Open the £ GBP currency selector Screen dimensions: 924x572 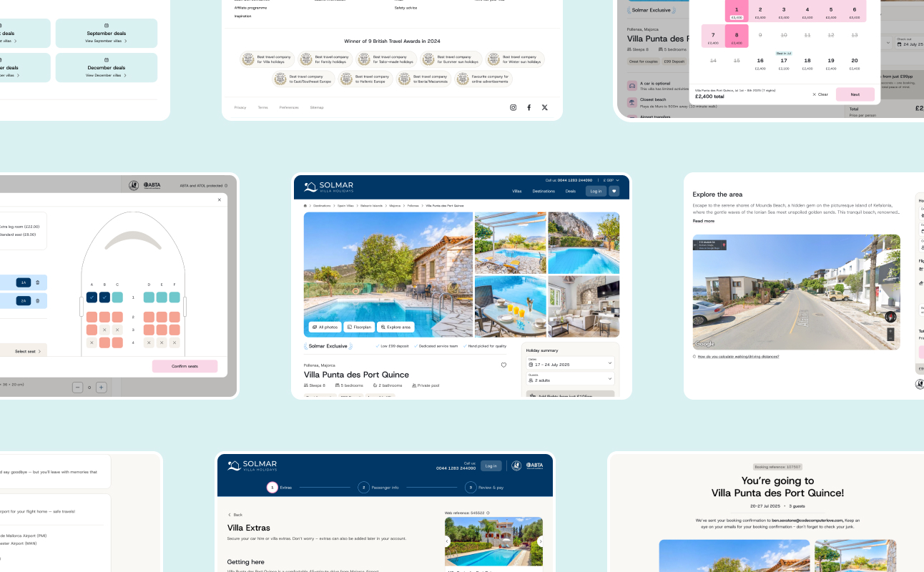coord(611,180)
